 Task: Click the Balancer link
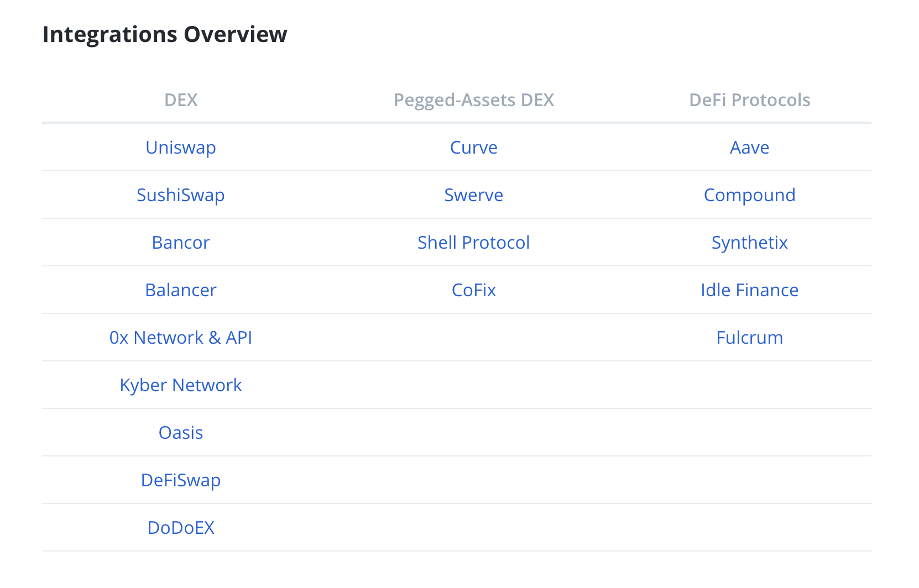181,290
